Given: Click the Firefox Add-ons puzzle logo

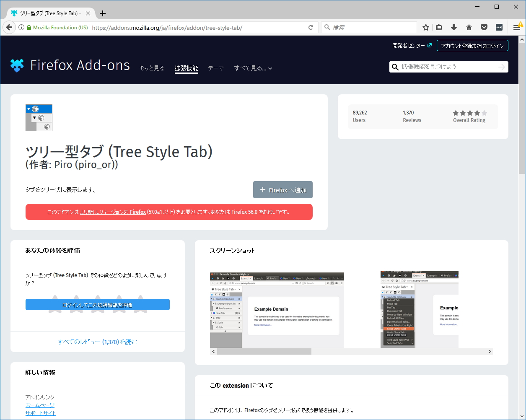Looking at the screenshot, I should 17,65.
